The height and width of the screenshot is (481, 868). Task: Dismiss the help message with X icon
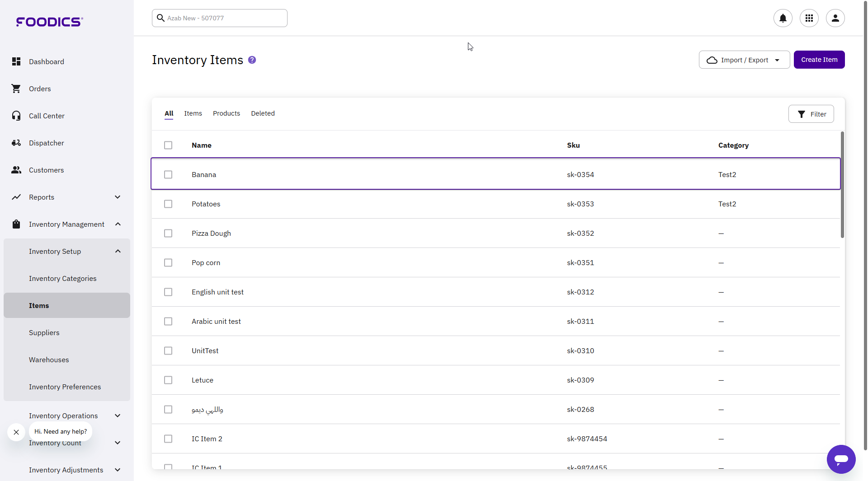pos(16,432)
